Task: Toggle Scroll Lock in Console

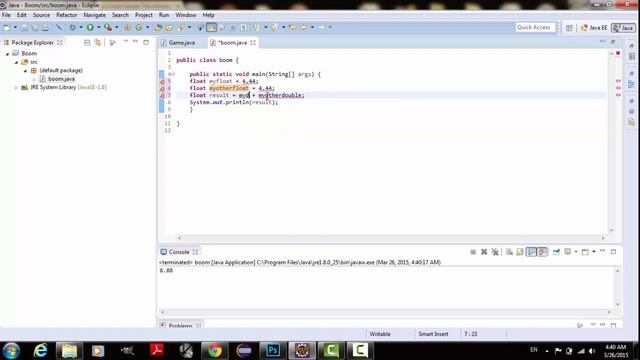Action: pyautogui.click(x=520, y=252)
